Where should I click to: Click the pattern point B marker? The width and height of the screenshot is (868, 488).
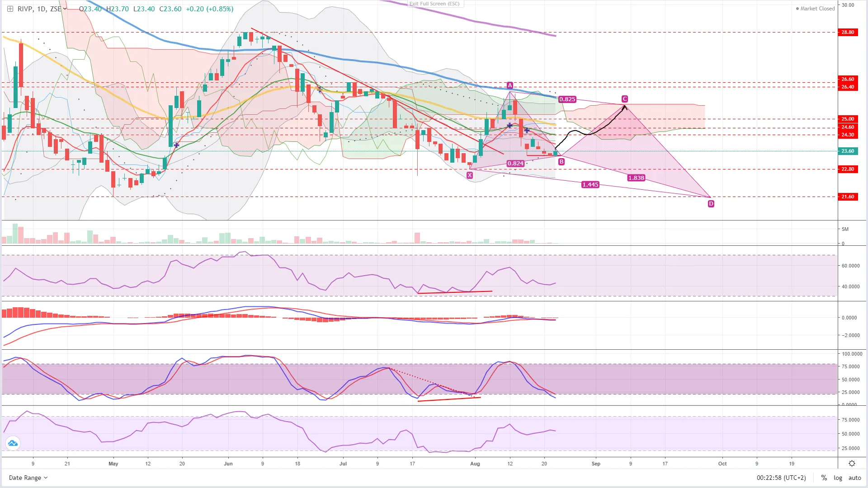click(561, 162)
